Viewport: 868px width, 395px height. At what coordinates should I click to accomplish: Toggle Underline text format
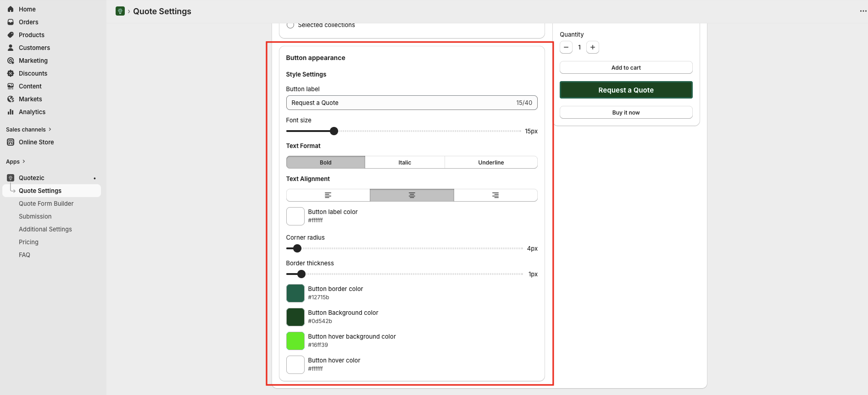point(491,162)
